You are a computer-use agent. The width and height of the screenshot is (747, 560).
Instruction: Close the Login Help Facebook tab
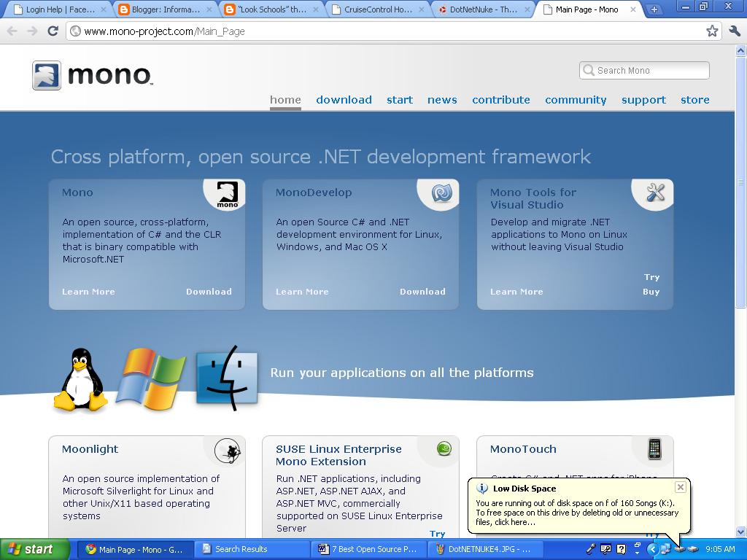point(103,9)
